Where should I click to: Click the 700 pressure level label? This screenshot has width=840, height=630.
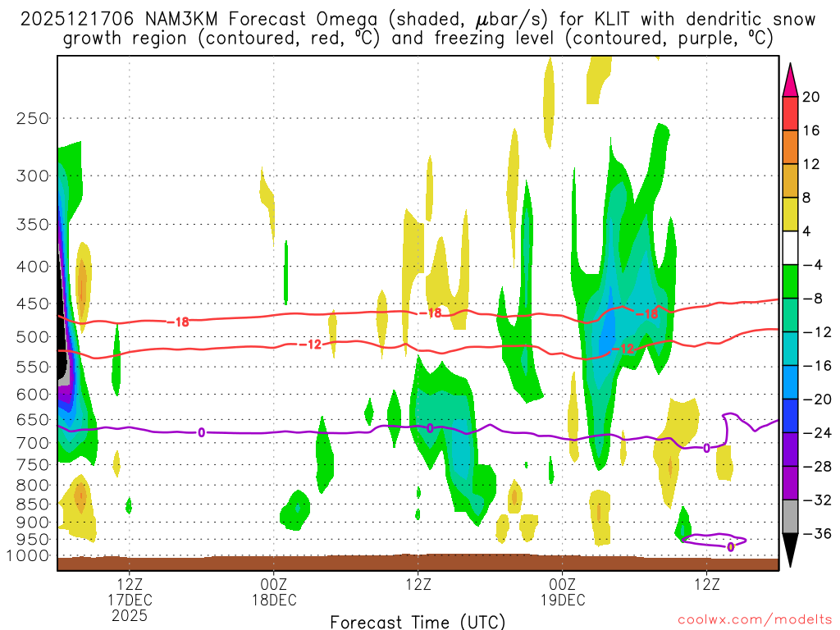point(33,443)
